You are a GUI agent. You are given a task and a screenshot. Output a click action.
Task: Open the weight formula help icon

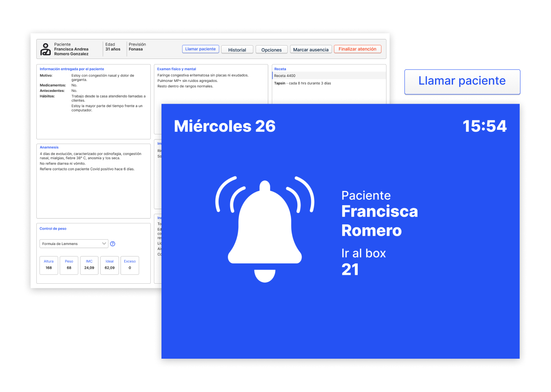pyautogui.click(x=112, y=244)
